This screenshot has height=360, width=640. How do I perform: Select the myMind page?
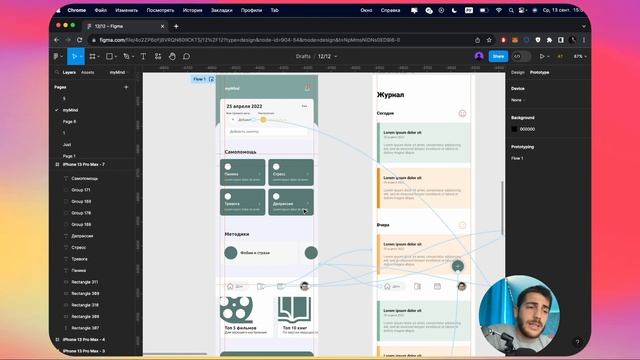(x=70, y=110)
